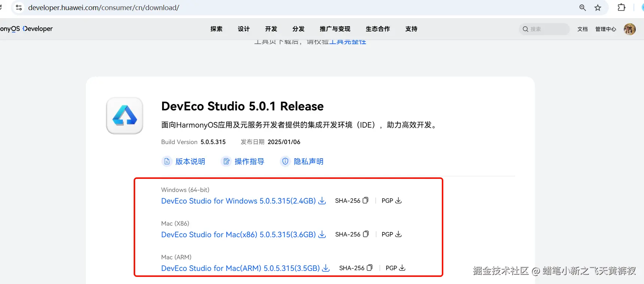Click the Mac (ARM) label
This screenshot has width=644, height=284.
(x=176, y=257)
